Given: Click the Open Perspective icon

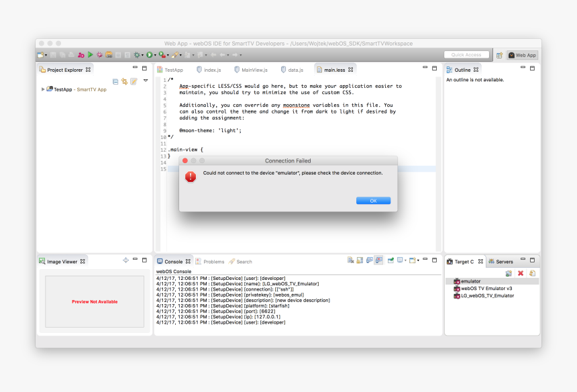Looking at the screenshot, I should 499,55.
